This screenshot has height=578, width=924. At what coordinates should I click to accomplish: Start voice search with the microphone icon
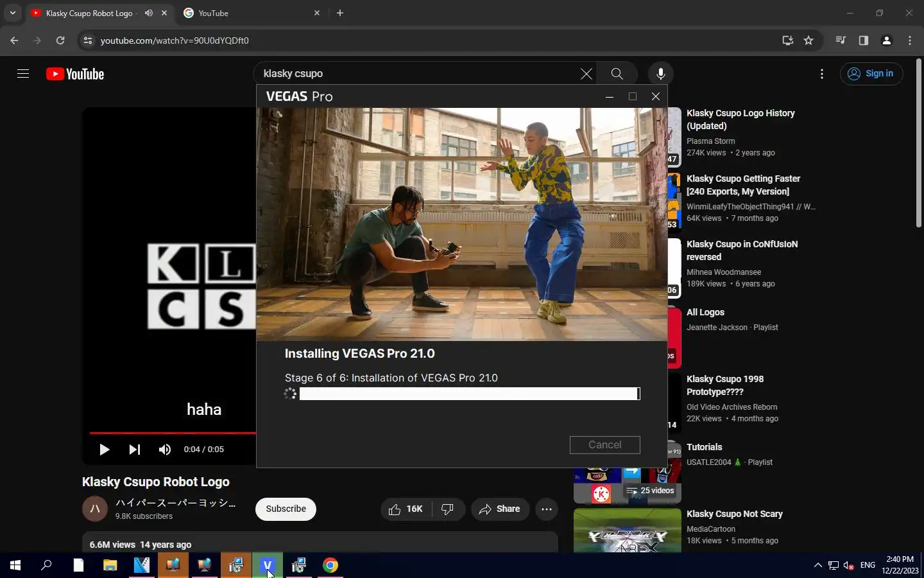pyautogui.click(x=660, y=74)
